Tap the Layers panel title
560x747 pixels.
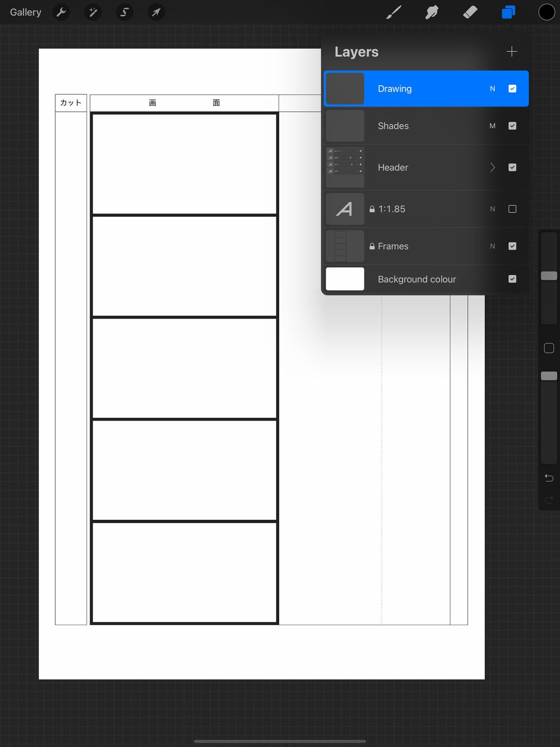coord(357,52)
